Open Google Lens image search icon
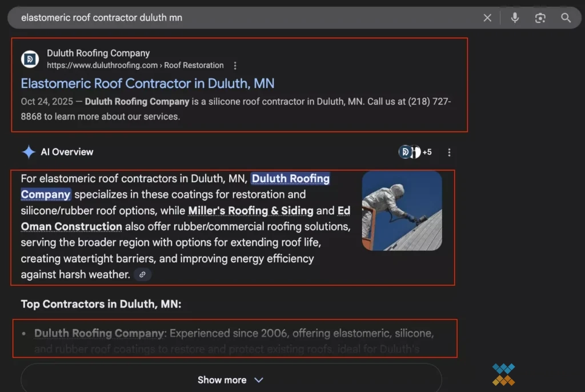The height and width of the screenshot is (392, 585). click(x=540, y=18)
